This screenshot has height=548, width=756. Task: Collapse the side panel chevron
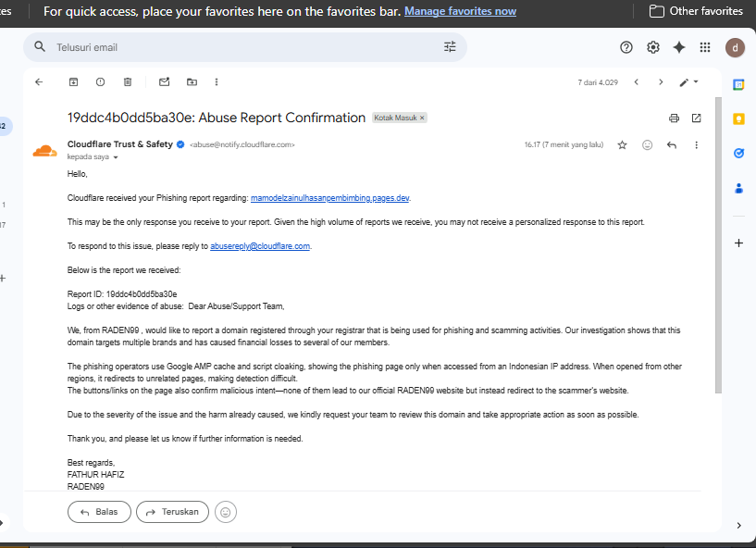point(738,526)
